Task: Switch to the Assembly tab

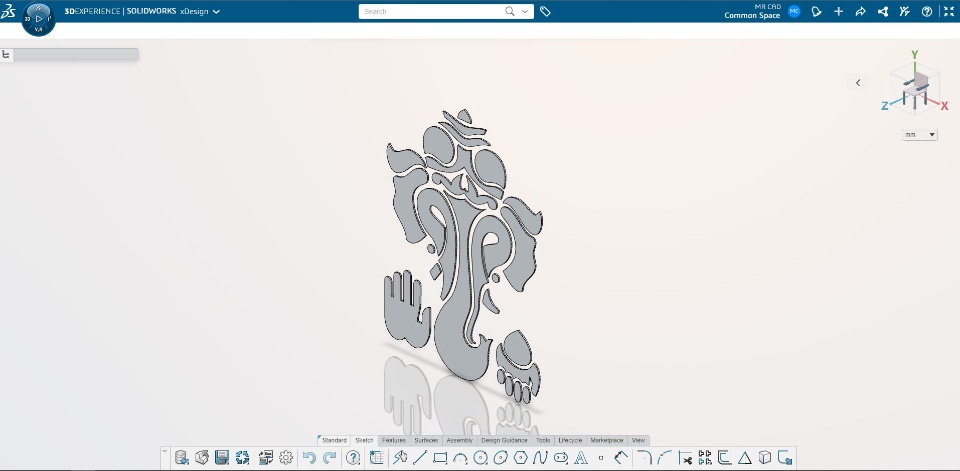Action: pyautogui.click(x=459, y=440)
